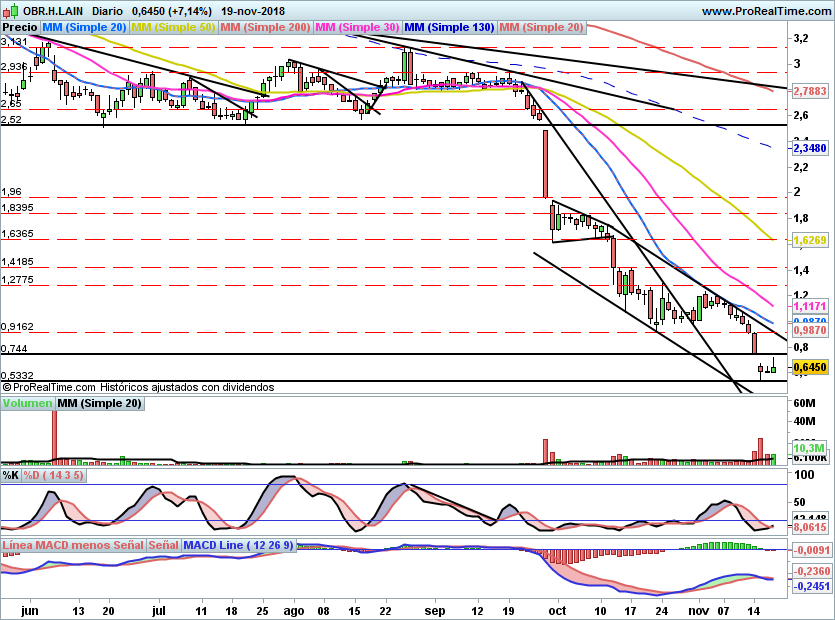Select the 2,7883 price tag on axis
Screen dimensions: 835x620
[x=809, y=90]
